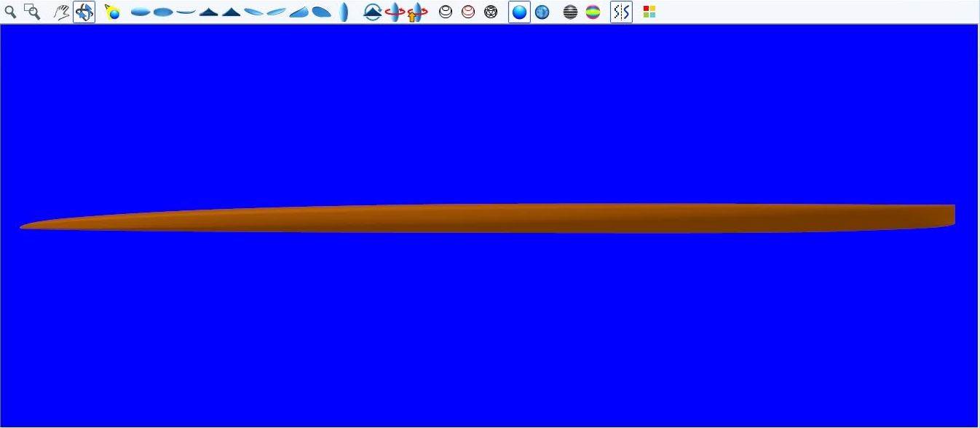Open the four-color squares palette
The image size is (980, 428).
click(649, 12)
